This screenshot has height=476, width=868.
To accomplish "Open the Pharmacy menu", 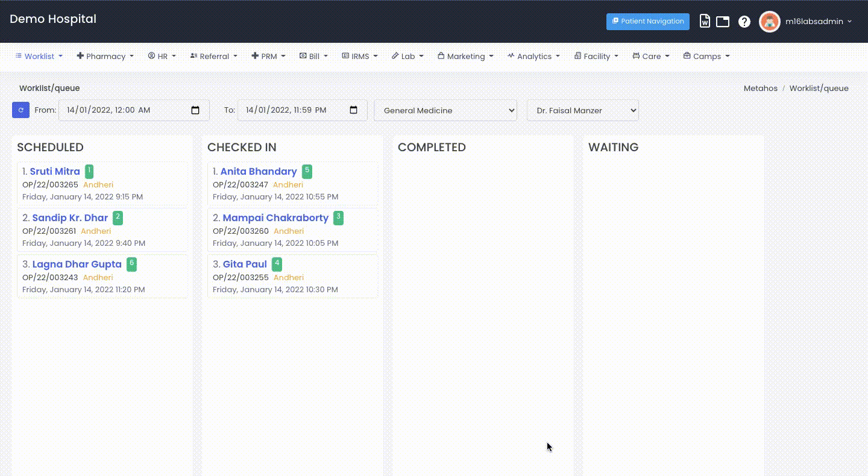I will (105, 56).
